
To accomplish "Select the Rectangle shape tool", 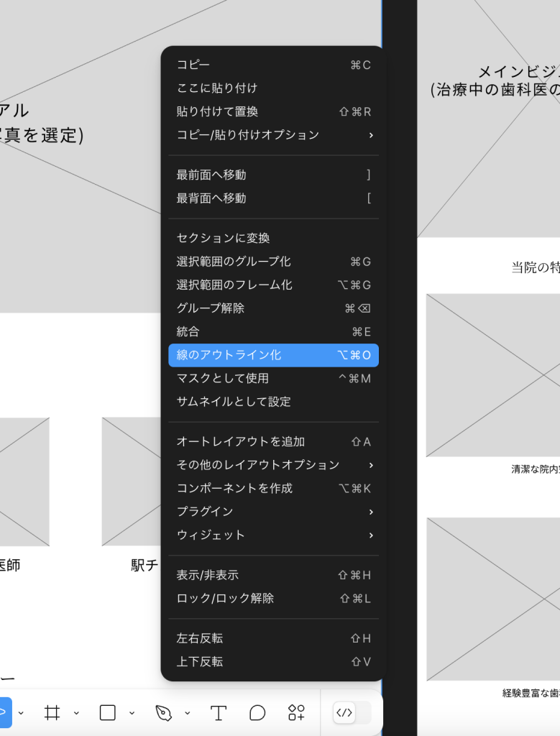I will pos(107,712).
